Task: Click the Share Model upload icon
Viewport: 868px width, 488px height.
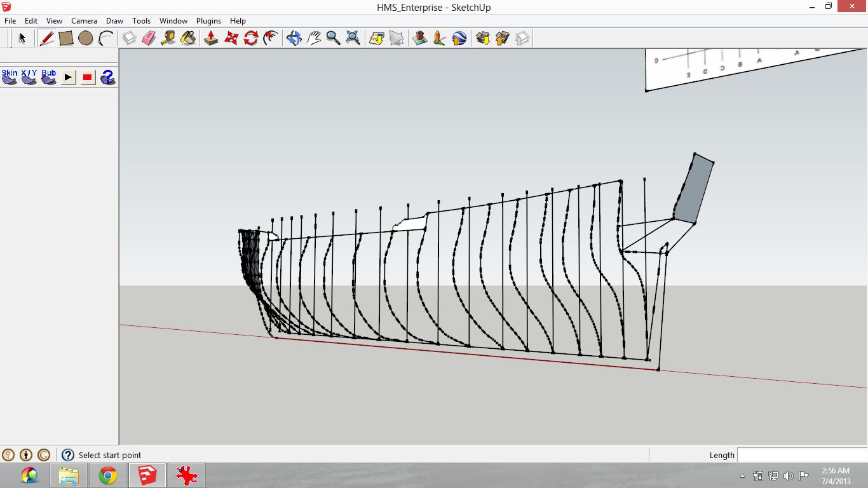Action: coord(503,38)
